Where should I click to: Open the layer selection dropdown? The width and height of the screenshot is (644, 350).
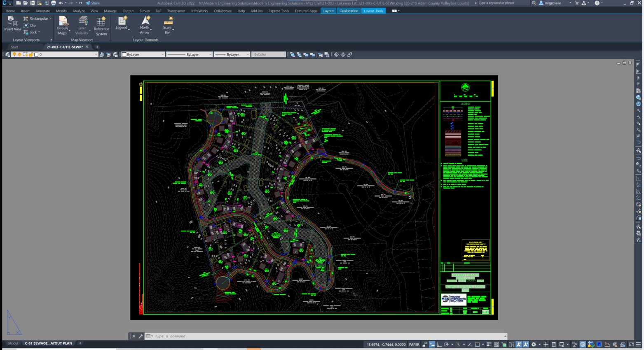[x=96, y=54]
